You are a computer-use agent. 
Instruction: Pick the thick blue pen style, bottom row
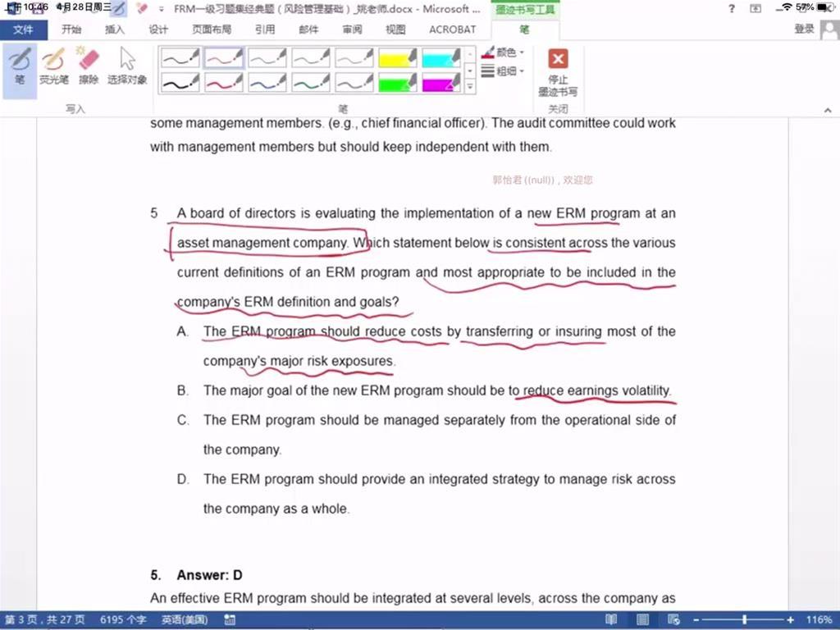[267, 83]
